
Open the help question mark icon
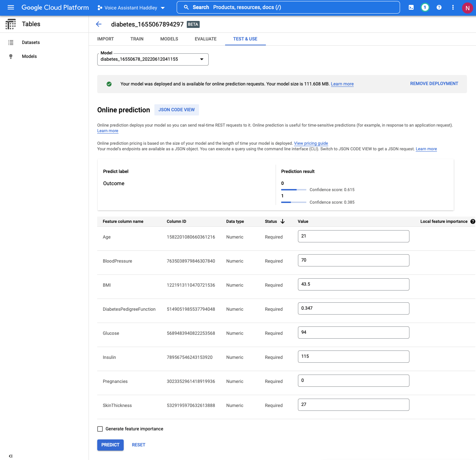pyautogui.click(x=439, y=7)
